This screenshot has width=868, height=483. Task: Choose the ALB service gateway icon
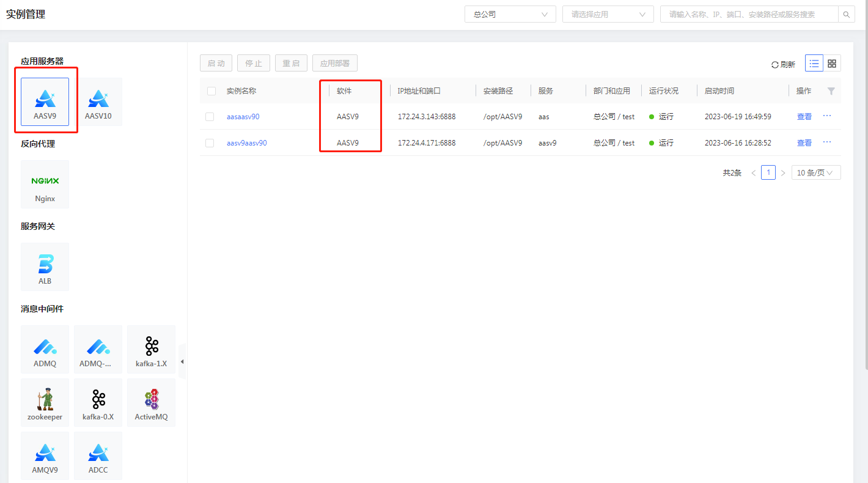(x=45, y=267)
